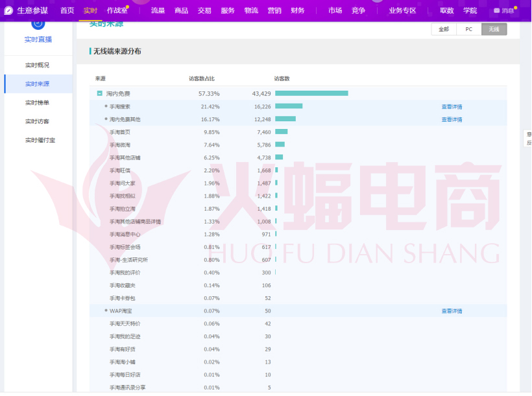Screen dimensions: 532x396
Task: Switch to 全部 source filter
Action: [x=444, y=29]
